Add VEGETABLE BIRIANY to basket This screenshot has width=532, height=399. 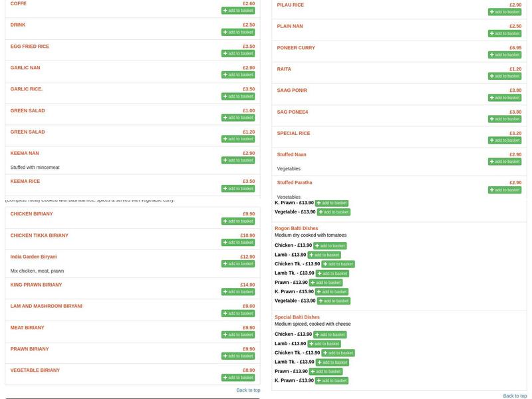(238, 378)
